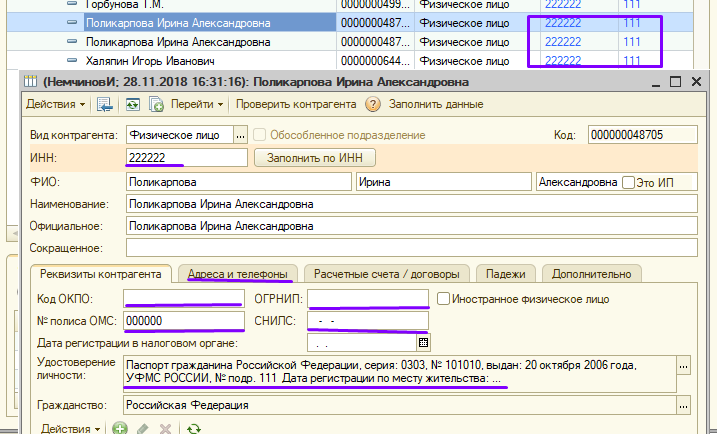Viewport: 717px width, 434px height.
Task: Click the create-based-on document icon
Action: (x=156, y=104)
